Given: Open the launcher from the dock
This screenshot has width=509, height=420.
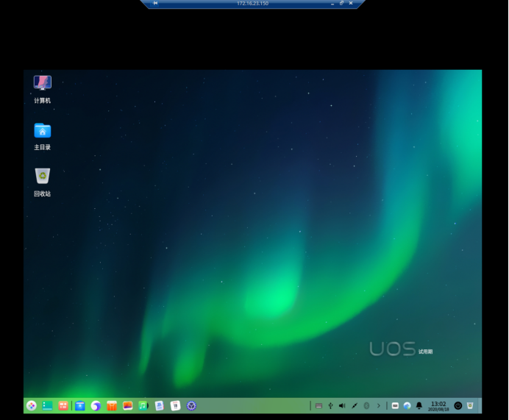Looking at the screenshot, I should tap(32, 406).
